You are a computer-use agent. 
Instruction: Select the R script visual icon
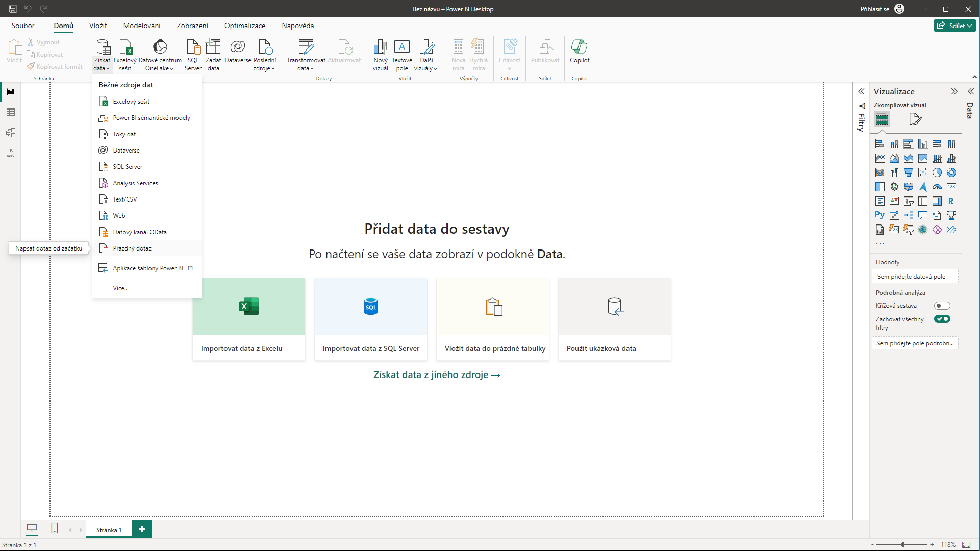click(951, 201)
